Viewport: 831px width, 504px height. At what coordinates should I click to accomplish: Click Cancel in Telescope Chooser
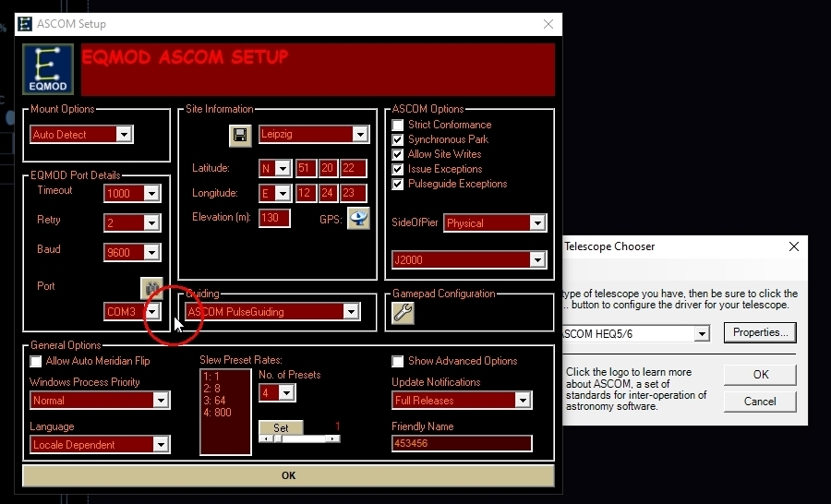point(760,402)
